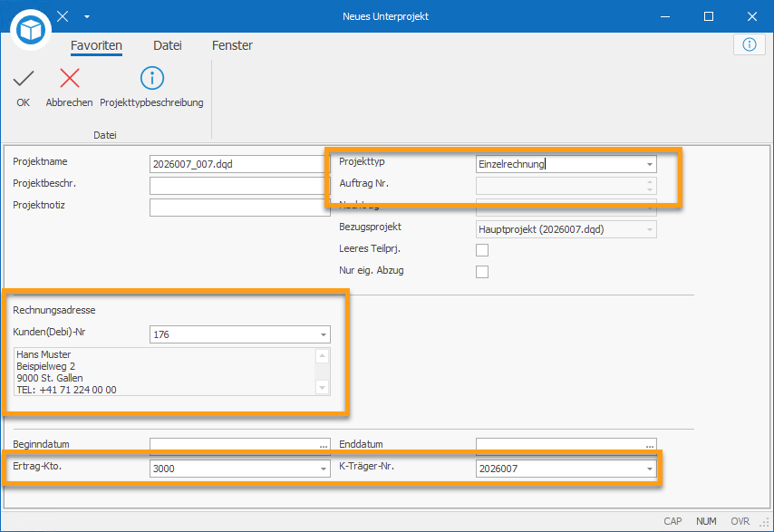This screenshot has width=774, height=532.
Task: Click the Auftrag Nr. spinner down arrow
Action: 650,190
